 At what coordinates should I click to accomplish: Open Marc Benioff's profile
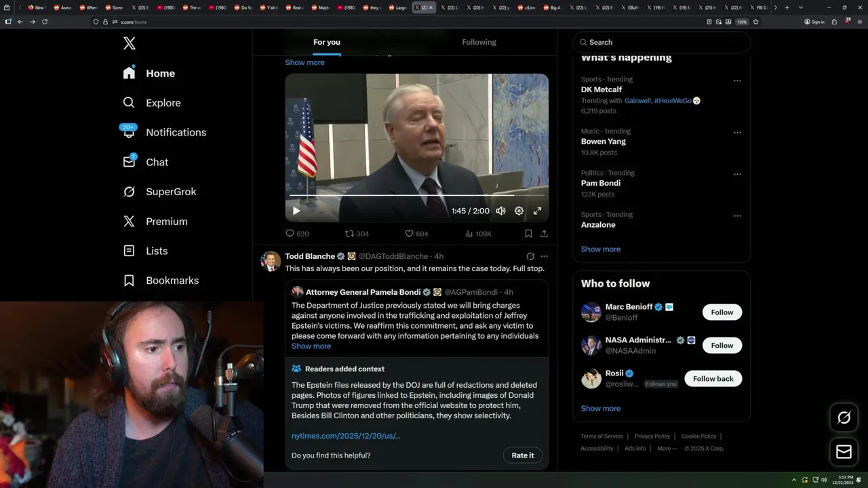click(x=629, y=307)
